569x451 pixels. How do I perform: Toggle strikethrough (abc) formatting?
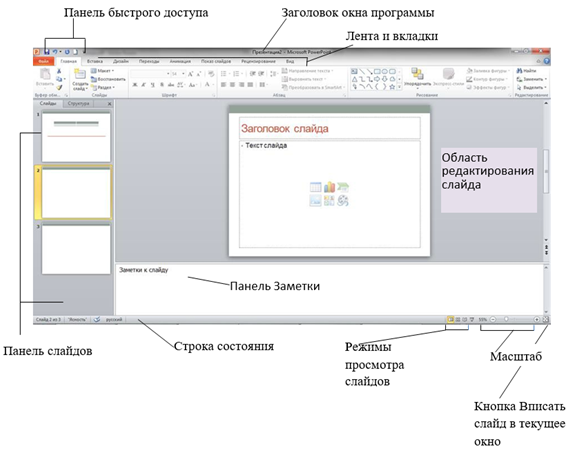pos(171,85)
